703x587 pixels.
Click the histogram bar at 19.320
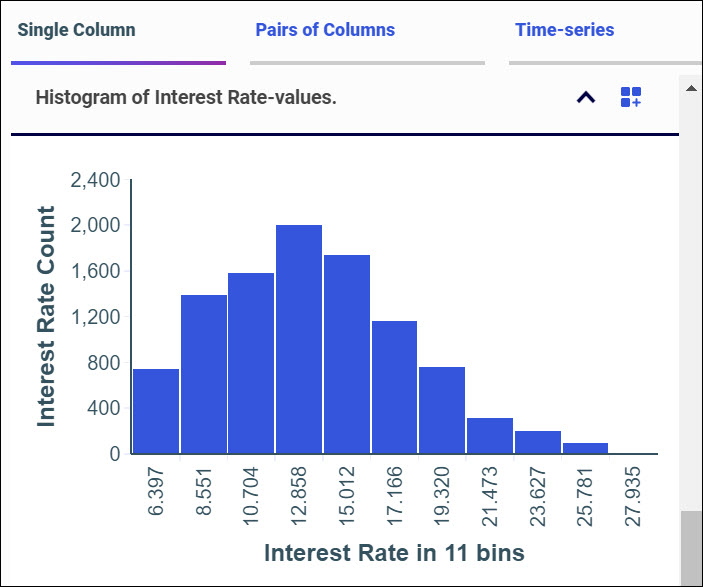(x=442, y=411)
